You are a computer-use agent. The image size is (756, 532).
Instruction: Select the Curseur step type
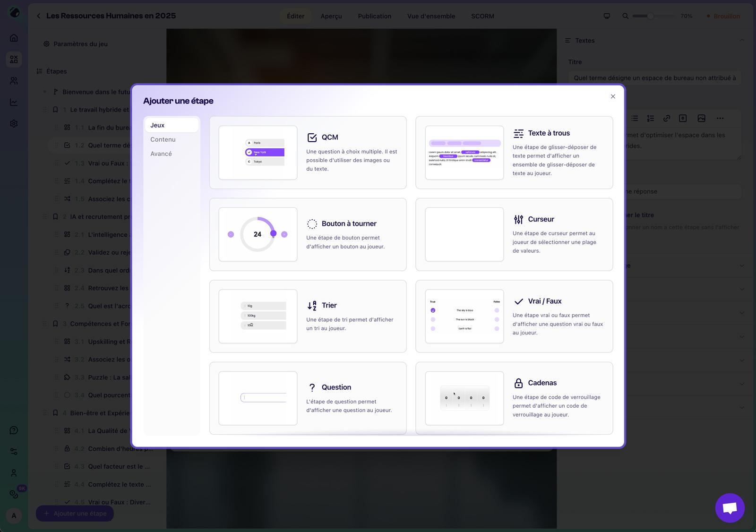[x=514, y=234]
